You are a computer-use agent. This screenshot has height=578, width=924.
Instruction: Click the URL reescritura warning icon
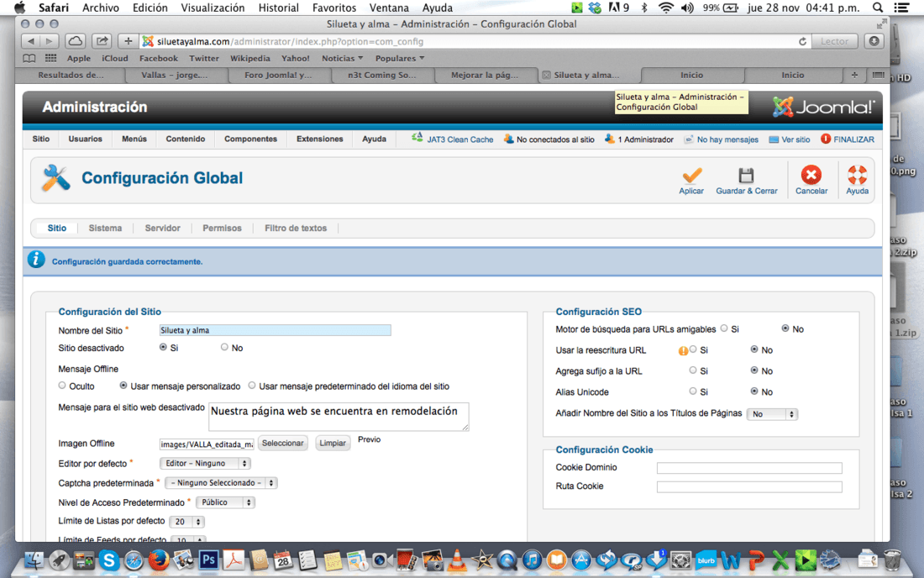pyautogui.click(x=683, y=350)
